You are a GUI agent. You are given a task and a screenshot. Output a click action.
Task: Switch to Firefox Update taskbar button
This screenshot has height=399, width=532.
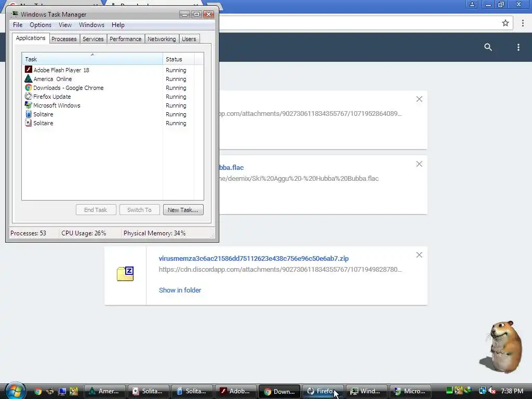[323, 391]
